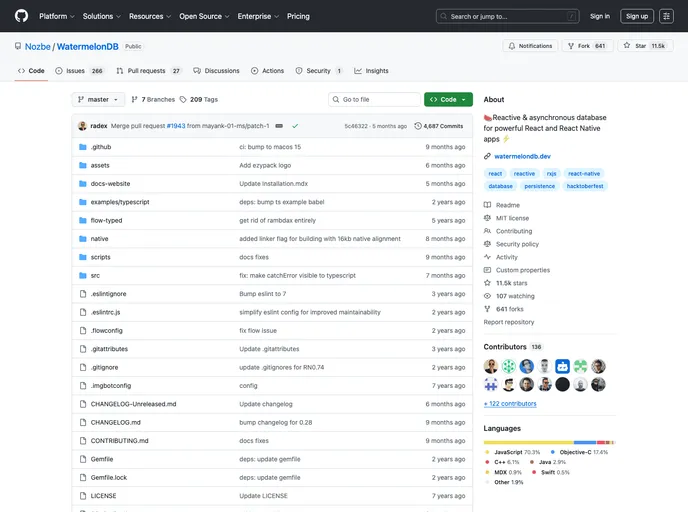
Task: Open the Activity link
Action: tap(501, 257)
